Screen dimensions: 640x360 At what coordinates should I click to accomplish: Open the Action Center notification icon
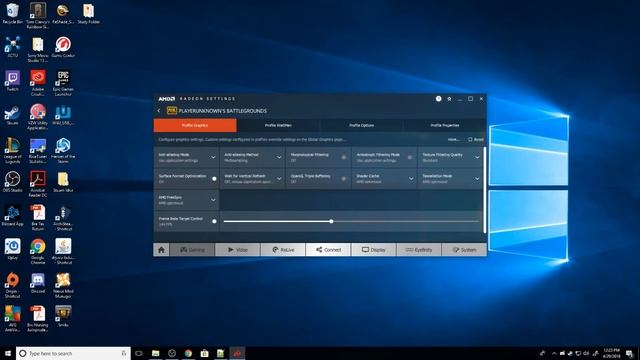pyautogui.click(x=630, y=353)
